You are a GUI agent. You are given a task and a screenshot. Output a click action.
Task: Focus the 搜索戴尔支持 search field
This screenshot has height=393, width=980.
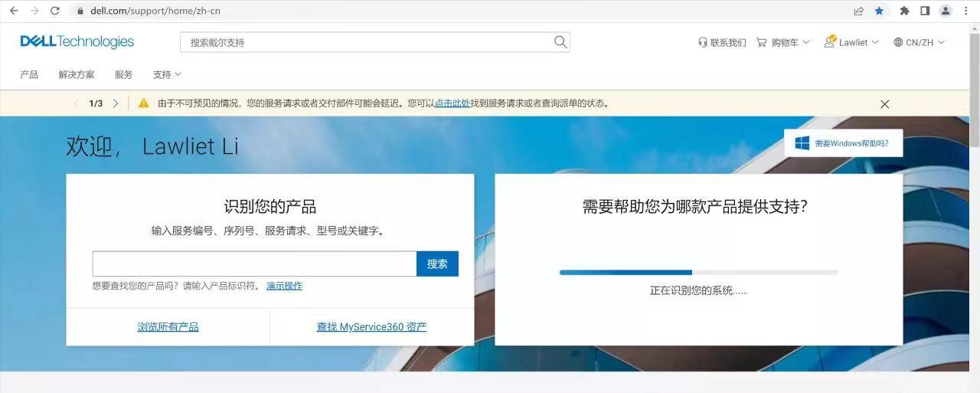click(x=367, y=42)
